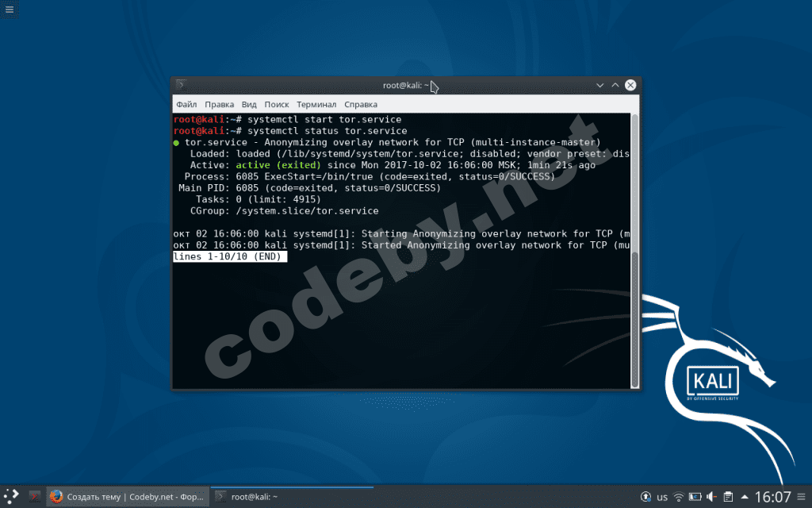Click the 'Main PID: 6085' line
The height and width of the screenshot is (508, 812).
pos(310,188)
